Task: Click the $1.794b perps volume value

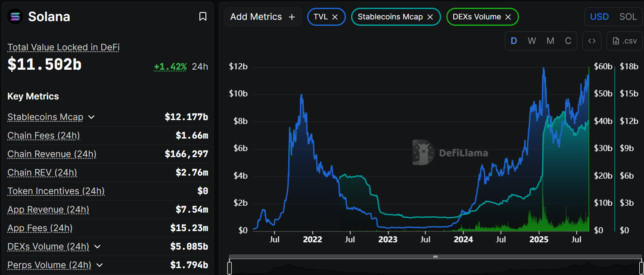Action: (x=189, y=265)
